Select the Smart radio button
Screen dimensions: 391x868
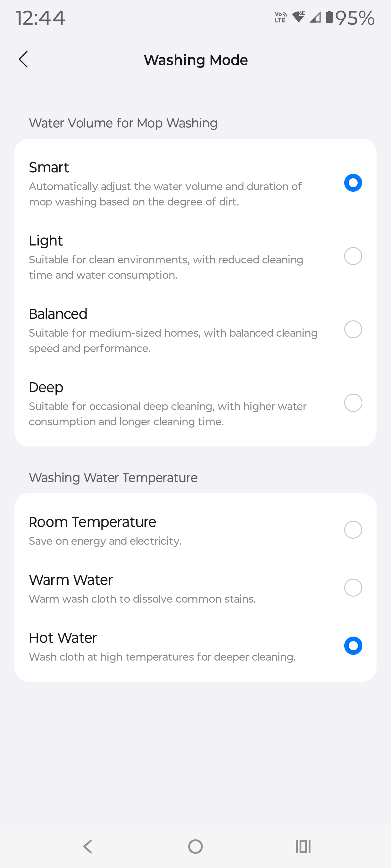pyautogui.click(x=353, y=183)
